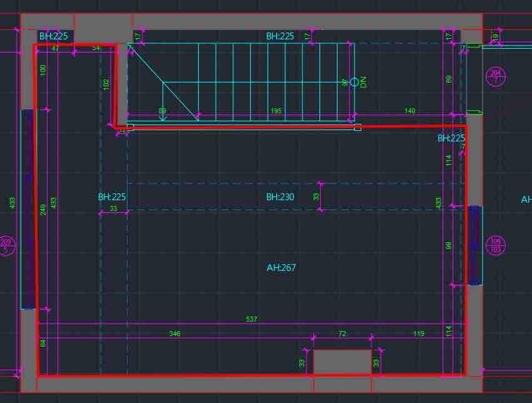Select the blue window block on the left wall
Viewport: 532px width, 403px height.
coord(28,209)
